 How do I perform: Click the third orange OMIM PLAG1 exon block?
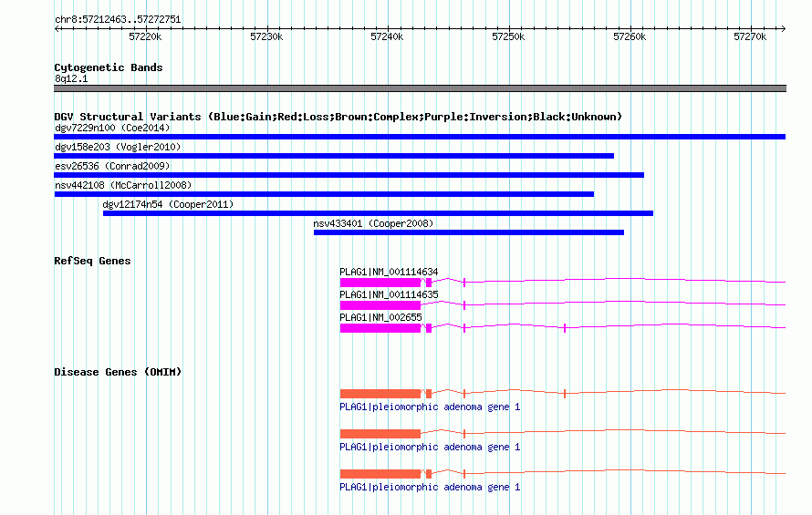pyautogui.click(x=380, y=474)
